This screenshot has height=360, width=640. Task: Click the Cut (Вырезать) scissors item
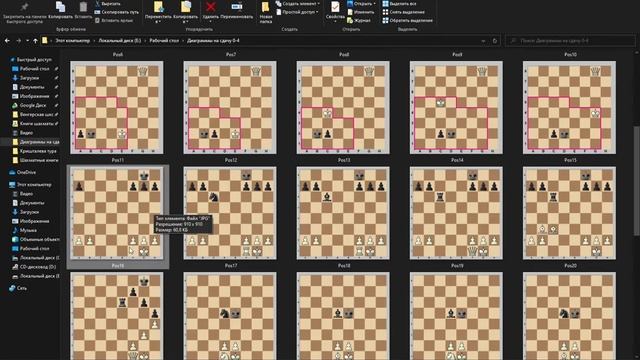108,4
